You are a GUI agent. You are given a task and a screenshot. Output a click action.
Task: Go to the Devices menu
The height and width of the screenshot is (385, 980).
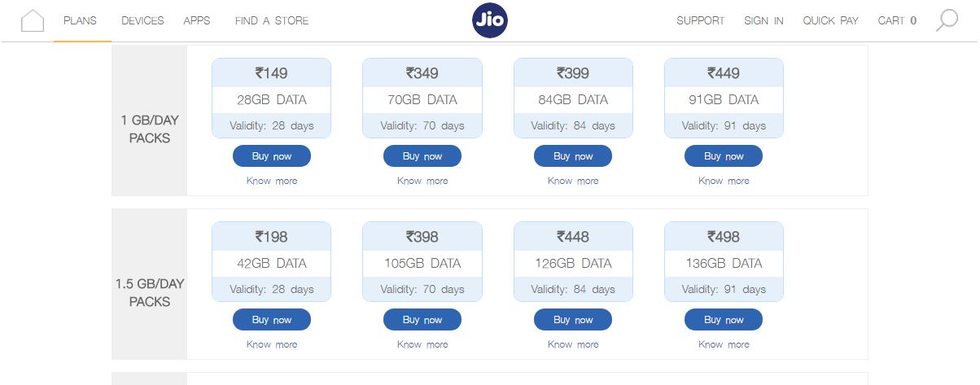142,20
